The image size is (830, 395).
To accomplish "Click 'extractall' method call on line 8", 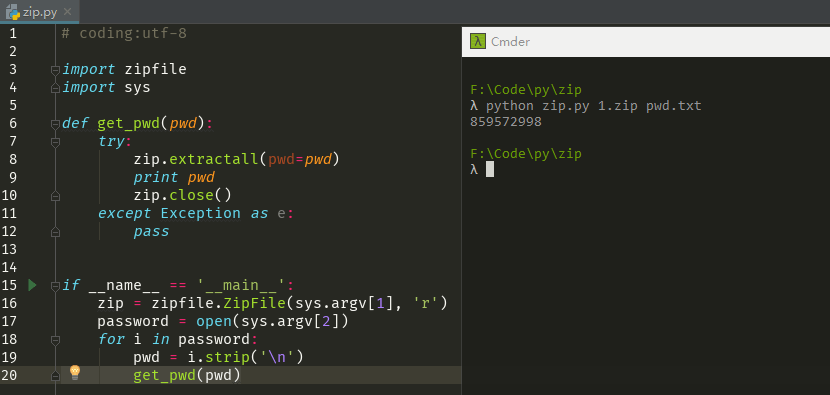I will (214, 159).
